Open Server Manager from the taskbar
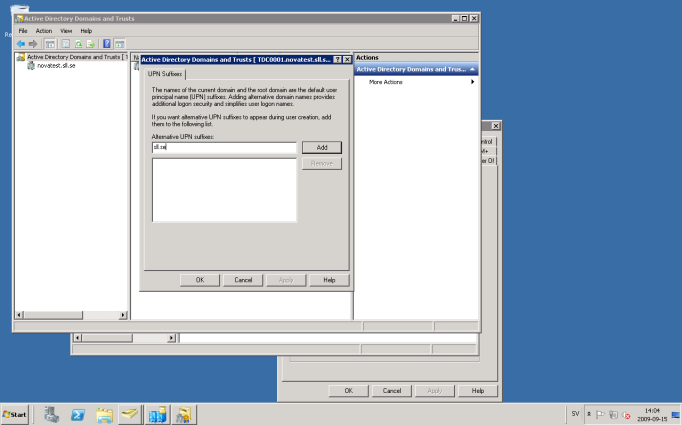The image size is (682, 426). [x=51, y=414]
